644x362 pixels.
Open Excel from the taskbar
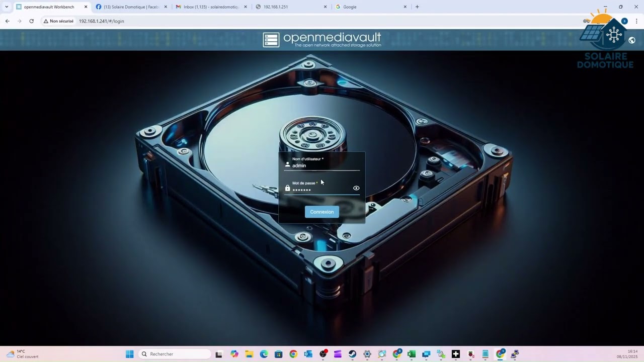click(412, 354)
